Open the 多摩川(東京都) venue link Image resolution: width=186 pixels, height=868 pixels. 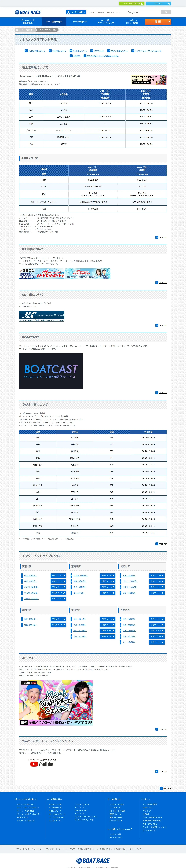(x=32, y=598)
